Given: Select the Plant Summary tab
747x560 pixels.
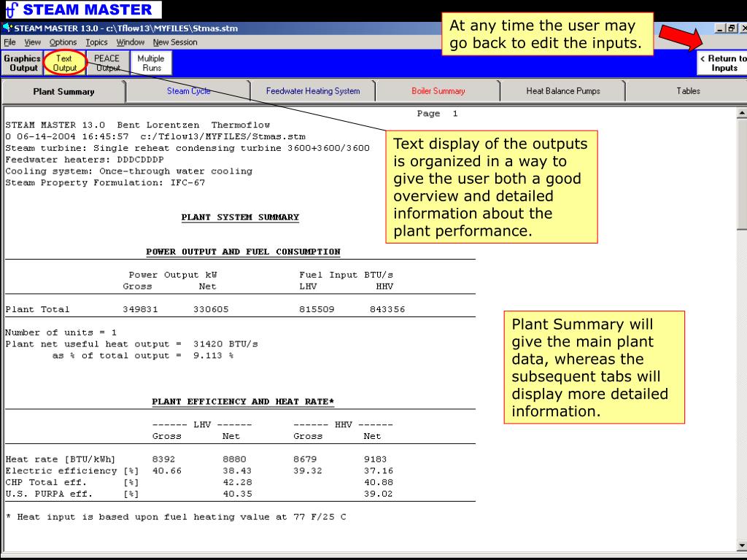Looking at the screenshot, I should tap(64, 91).
